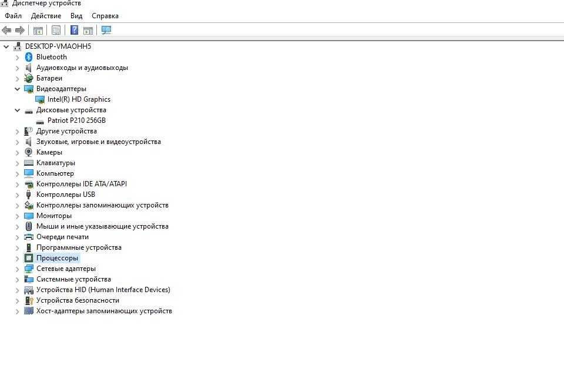
Task: Open the Properties sheet toolbar icon
Action: pos(56,30)
